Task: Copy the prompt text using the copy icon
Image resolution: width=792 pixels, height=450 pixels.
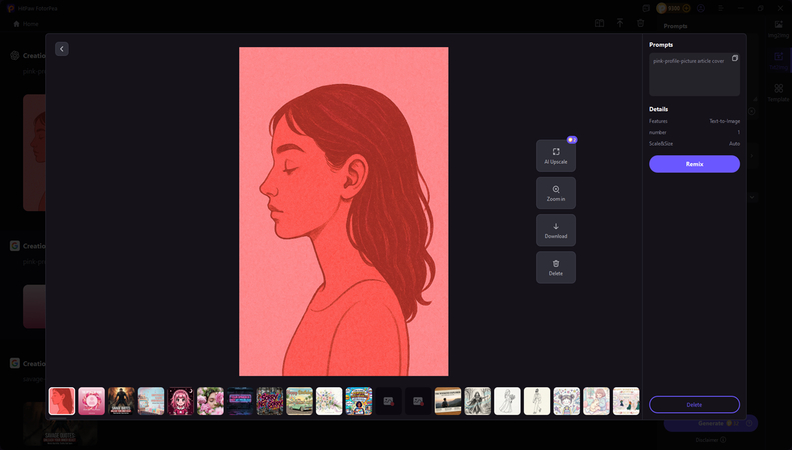Action: 734,59
